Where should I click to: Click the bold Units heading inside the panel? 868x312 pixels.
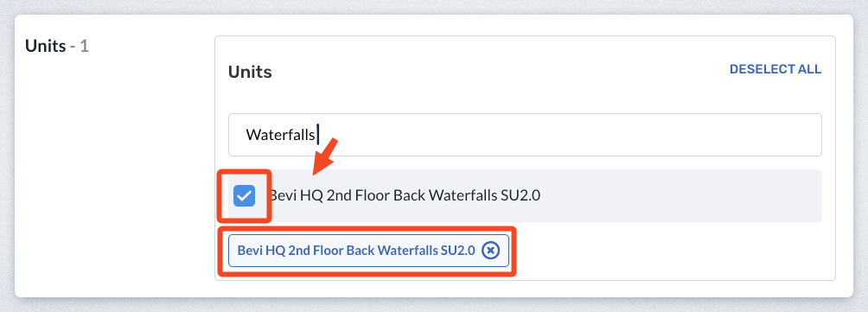point(250,72)
